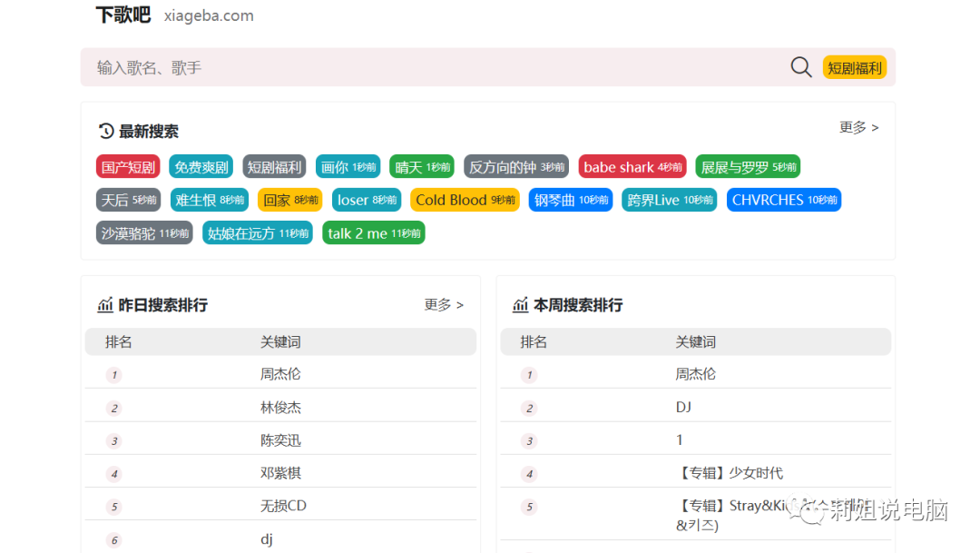Select the 免费爽剧 tag

(x=201, y=167)
